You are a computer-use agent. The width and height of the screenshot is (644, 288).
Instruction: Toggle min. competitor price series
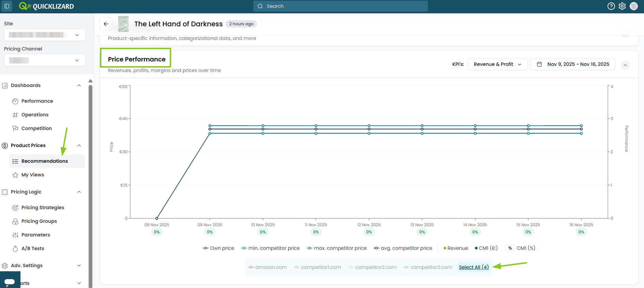[x=270, y=248]
